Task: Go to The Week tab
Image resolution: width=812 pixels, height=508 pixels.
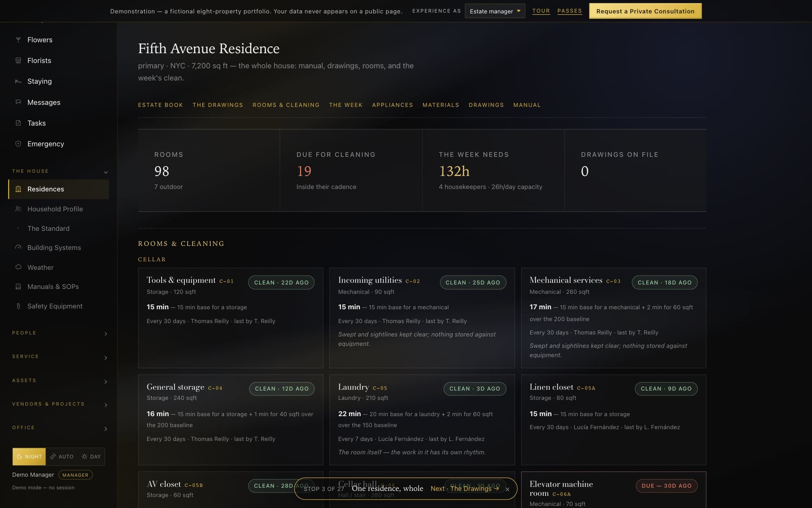Action: coord(346,105)
